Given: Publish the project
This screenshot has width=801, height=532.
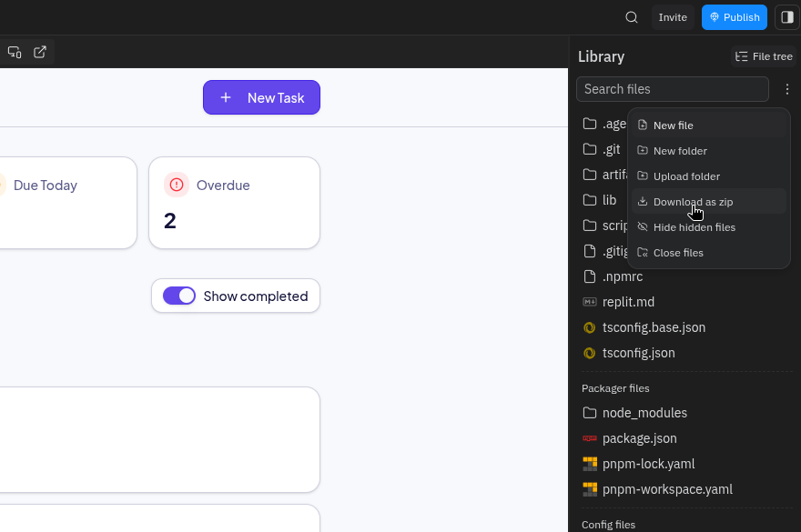Looking at the screenshot, I should (734, 17).
